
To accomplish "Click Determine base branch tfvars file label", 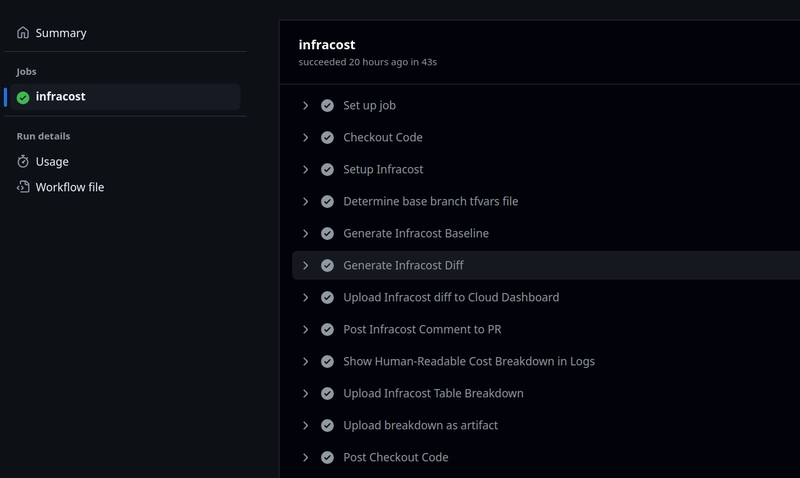I will [431, 202].
